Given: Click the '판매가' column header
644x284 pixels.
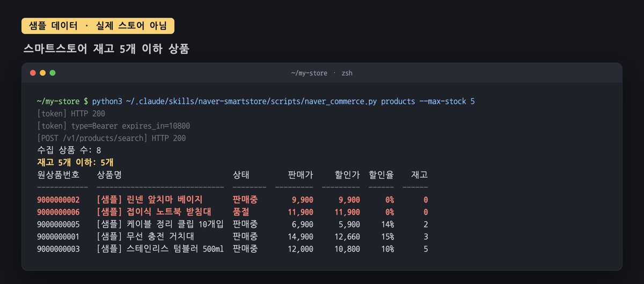Looking at the screenshot, I should [x=301, y=174].
